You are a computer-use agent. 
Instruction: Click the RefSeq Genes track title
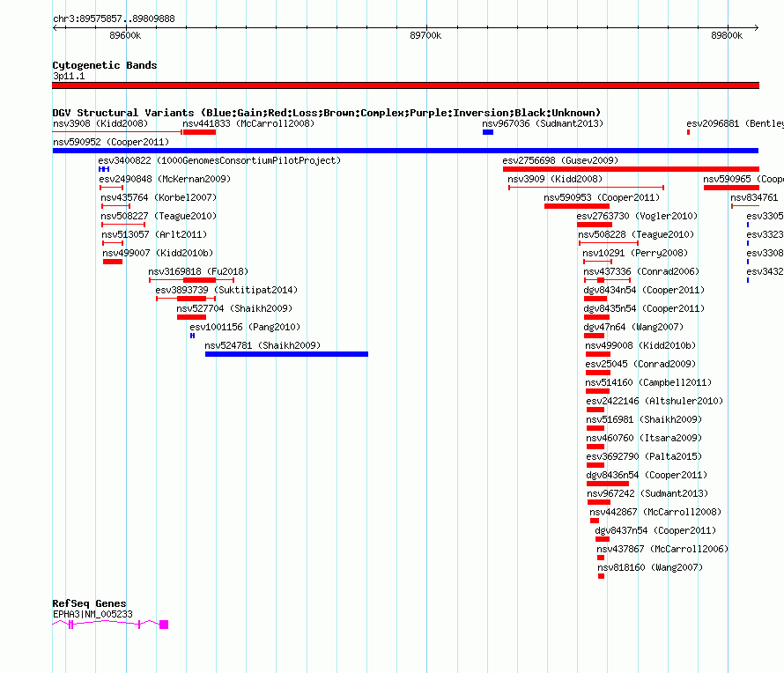pyautogui.click(x=89, y=603)
